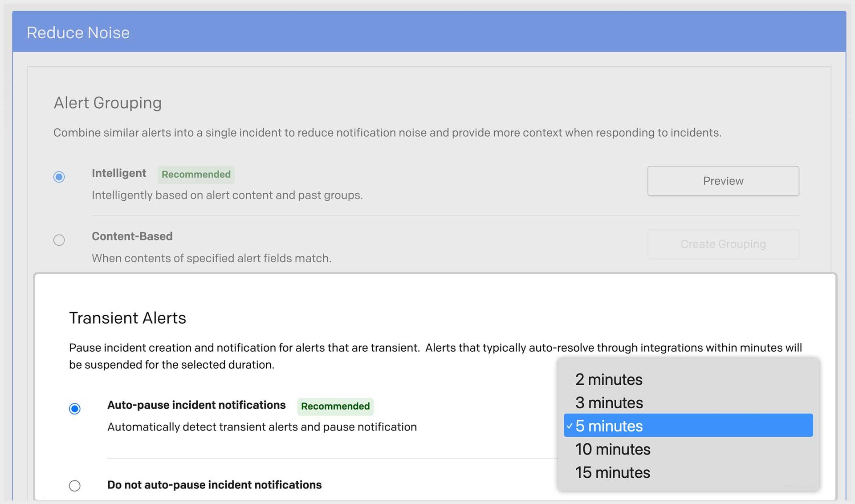Choose the Do not auto-pause radio button
This screenshot has height=504, width=855.
pyautogui.click(x=75, y=485)
